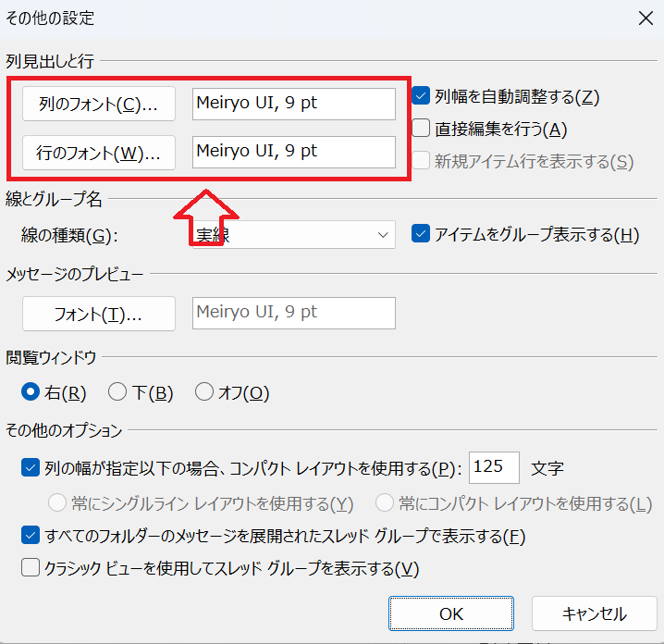Click the その他のオプション section heading
The width and height of the screenshot is (664, 644).
coord(64,430)
